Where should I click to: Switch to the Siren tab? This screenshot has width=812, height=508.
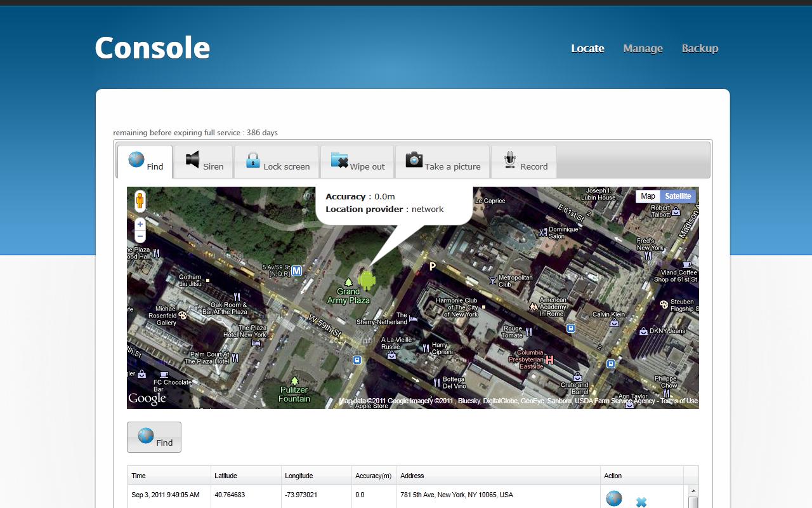tap(204, 161)
